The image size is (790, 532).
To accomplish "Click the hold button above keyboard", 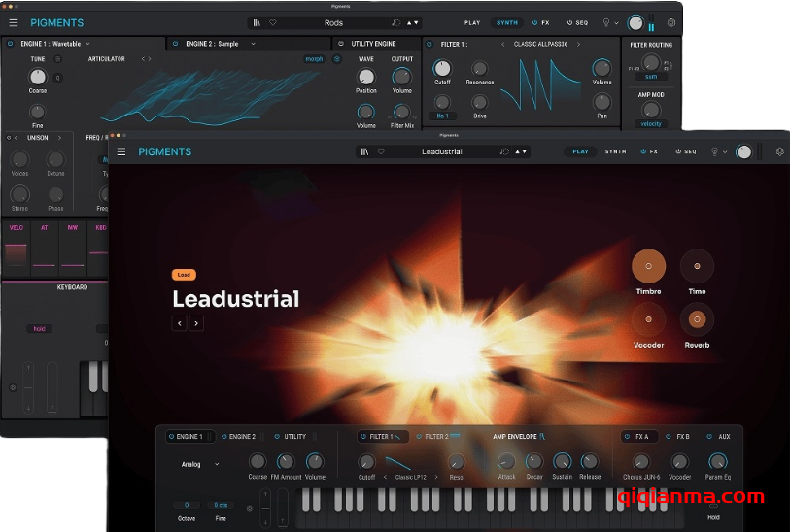I will click(x=39, y=329).
